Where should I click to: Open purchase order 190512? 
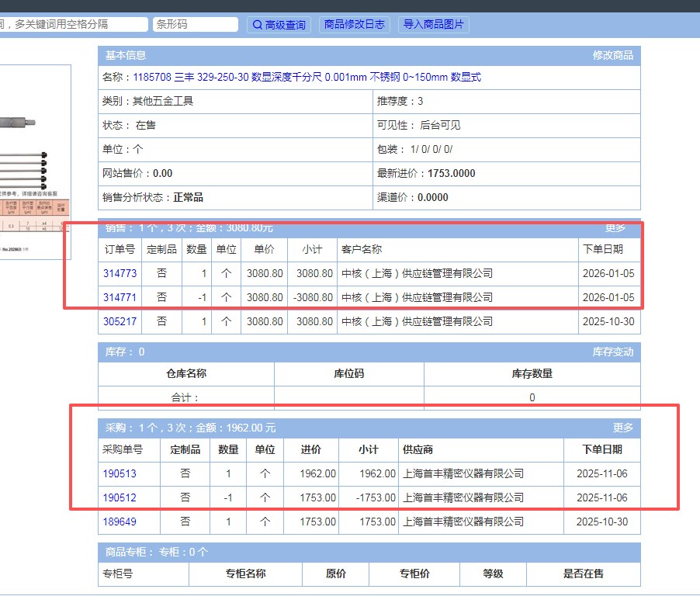click(120, 497)
